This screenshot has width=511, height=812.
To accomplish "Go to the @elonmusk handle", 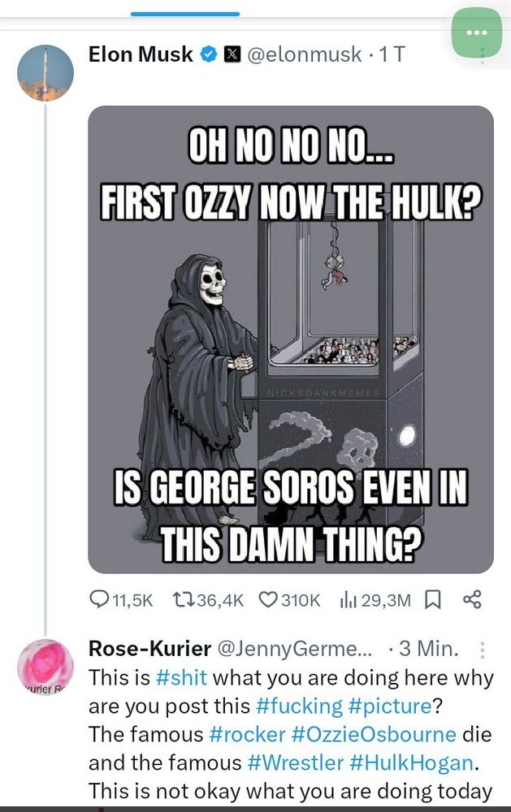I will 302,55.
